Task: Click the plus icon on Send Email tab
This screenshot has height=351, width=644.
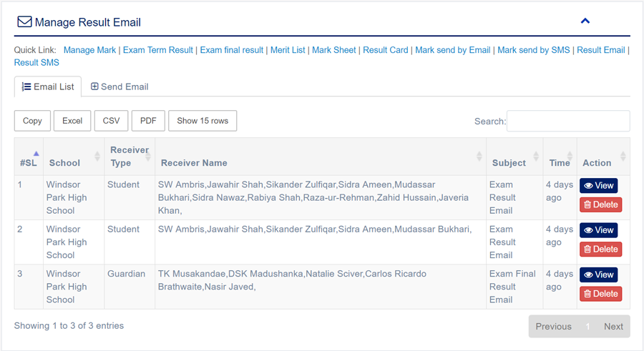Action: [94, 86]
